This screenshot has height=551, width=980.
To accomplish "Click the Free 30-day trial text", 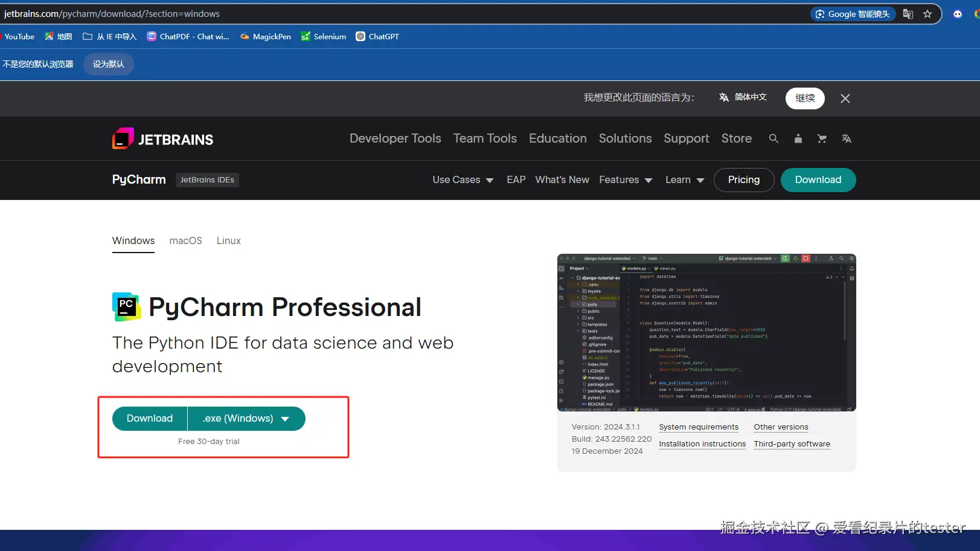I will coord(209,442).
